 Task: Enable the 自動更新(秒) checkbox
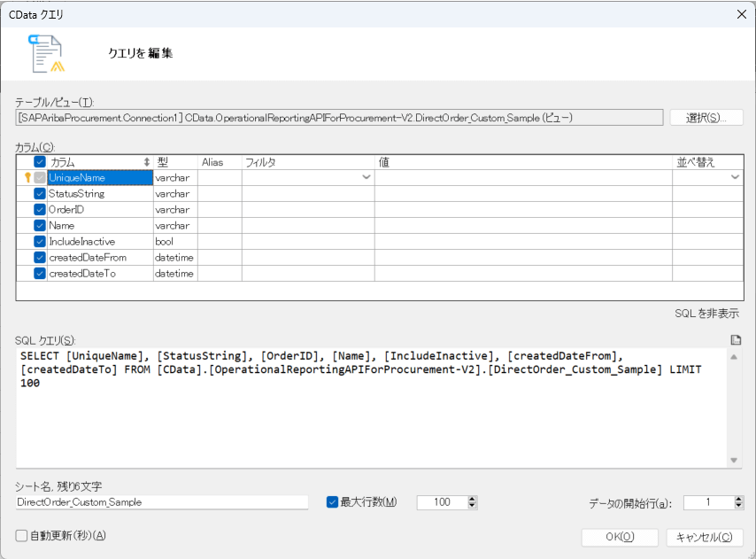coord(21,536)
